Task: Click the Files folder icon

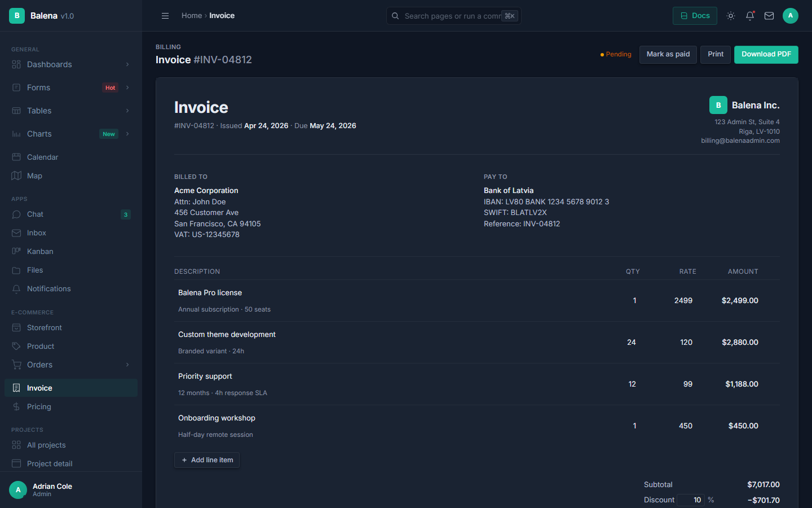Action: (16, 270)
